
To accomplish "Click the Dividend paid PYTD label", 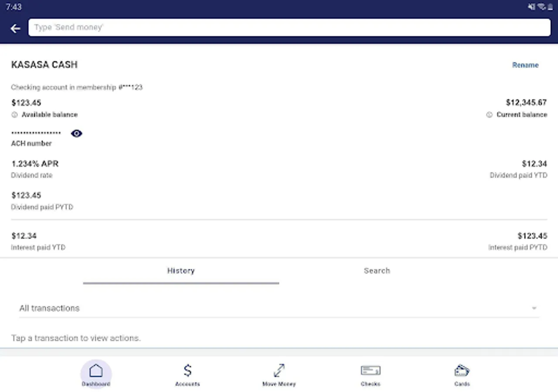I will click(42, 207).
